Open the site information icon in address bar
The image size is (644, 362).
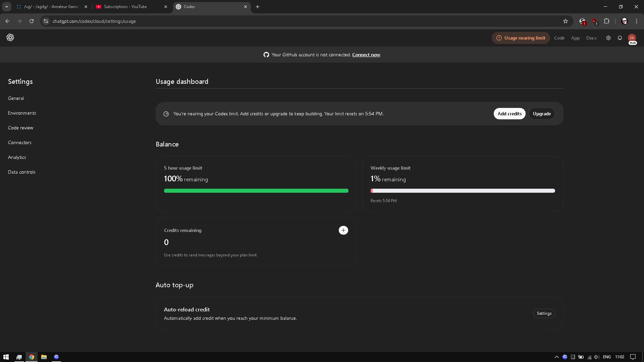click(x=46, y=21)
